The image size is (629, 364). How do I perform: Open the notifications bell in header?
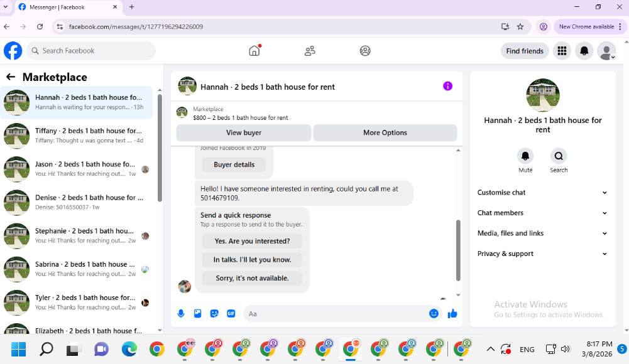tap(584, 51)
